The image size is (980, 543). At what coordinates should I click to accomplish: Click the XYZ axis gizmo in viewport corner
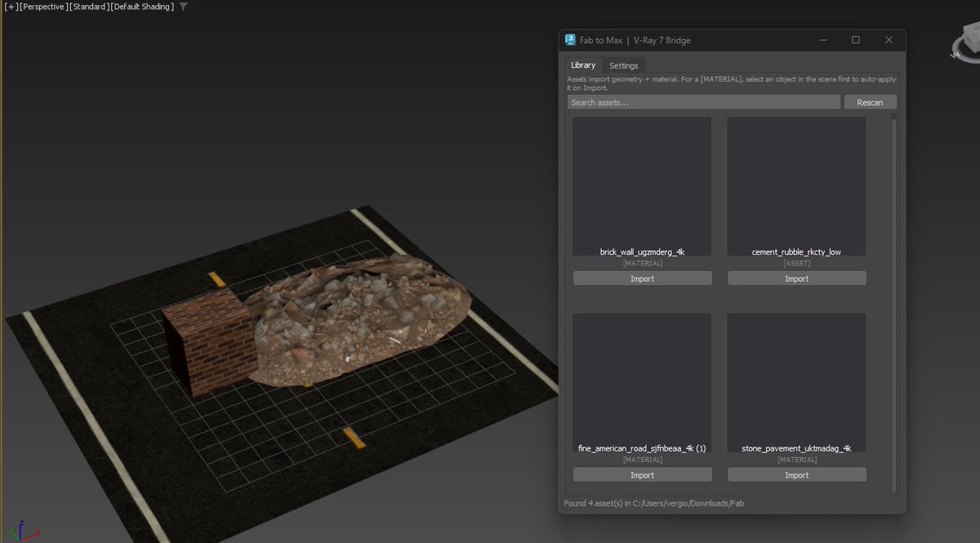coord(23,530)
